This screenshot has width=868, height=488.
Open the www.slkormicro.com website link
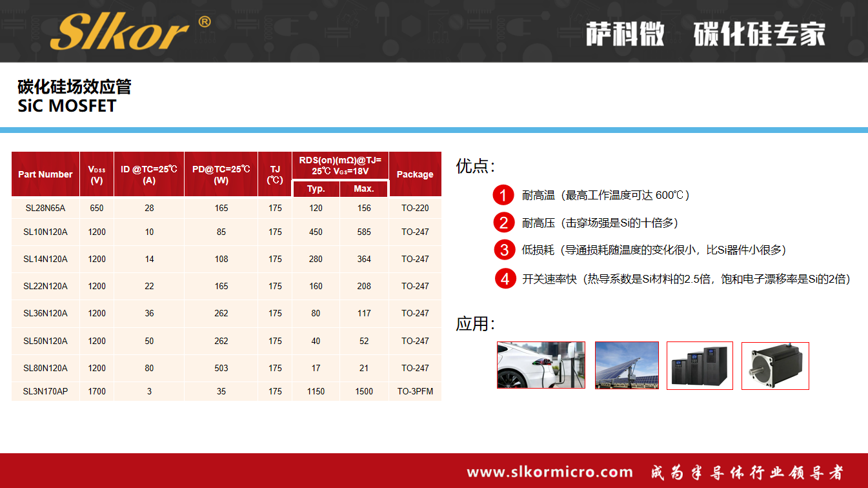tap(549, 472)
